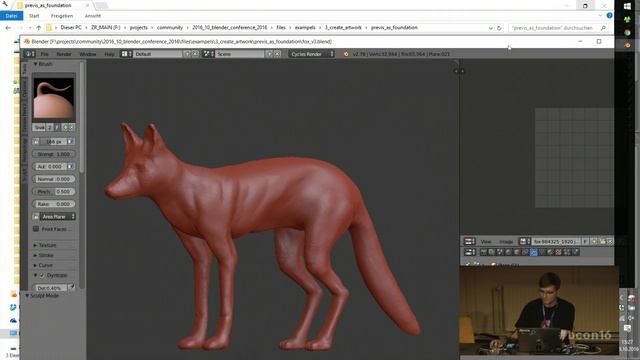Open the Blender File menu

[x=44, y=54]
